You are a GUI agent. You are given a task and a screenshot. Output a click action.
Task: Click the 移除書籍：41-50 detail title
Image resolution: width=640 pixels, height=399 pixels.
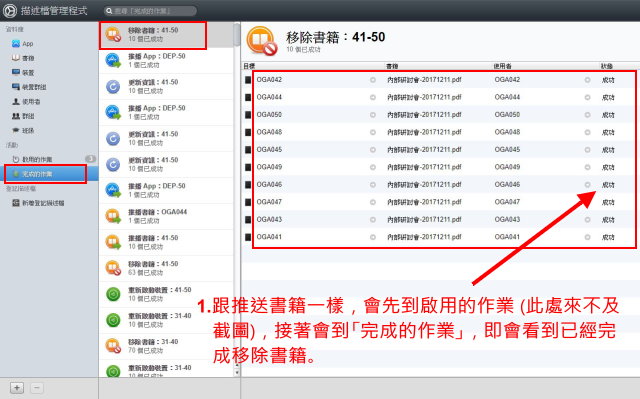tap(336, 37)
